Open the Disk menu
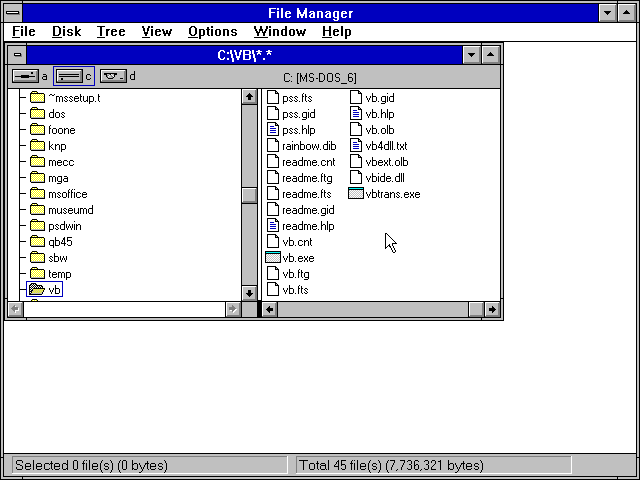 (x=67, y=31)
